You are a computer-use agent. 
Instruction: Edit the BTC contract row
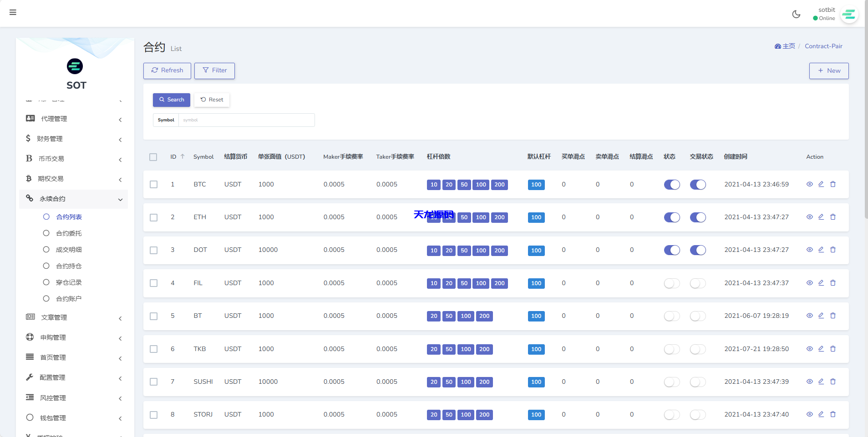pyautogui.click(x=821, y=184)
